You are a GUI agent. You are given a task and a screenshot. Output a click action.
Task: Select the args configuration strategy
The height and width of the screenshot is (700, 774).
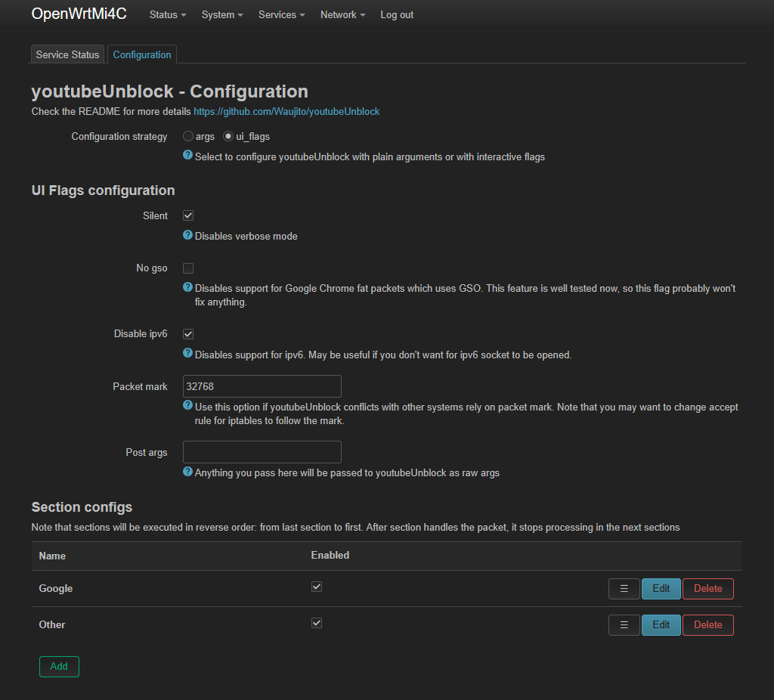188,136
